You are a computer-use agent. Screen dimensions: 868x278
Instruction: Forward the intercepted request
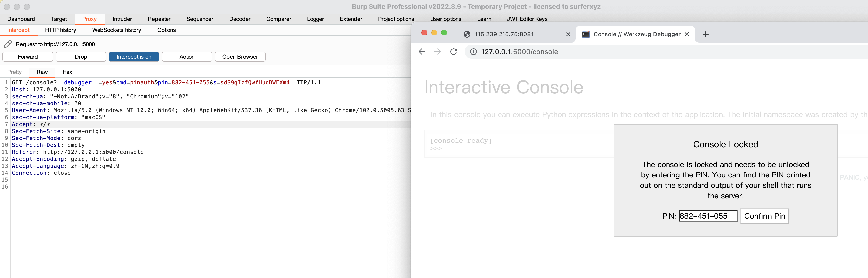coord(28,57)
